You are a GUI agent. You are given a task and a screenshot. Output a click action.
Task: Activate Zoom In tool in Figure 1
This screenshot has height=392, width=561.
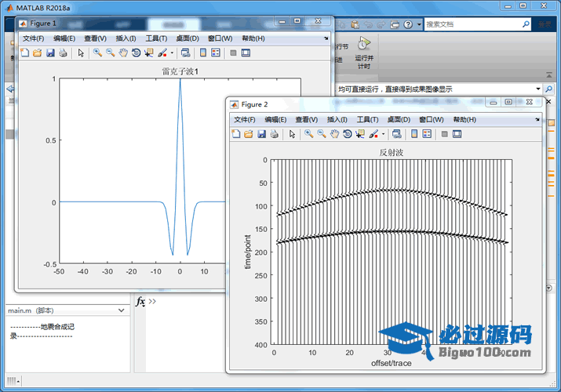point(97,53)
